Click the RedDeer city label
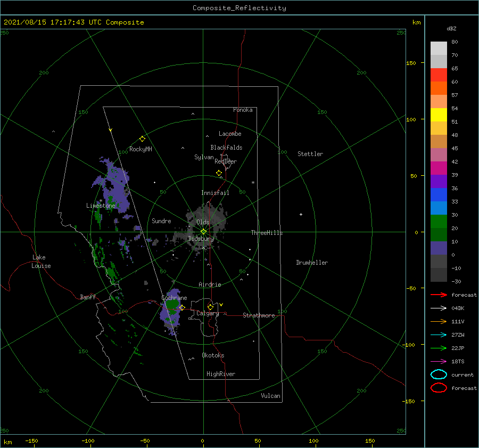 coord(226,161)
